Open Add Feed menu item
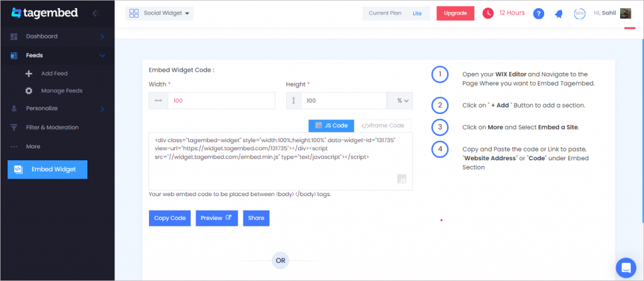Image resolution: width=644 pixels, height=281 pixels. pos(54,74)
